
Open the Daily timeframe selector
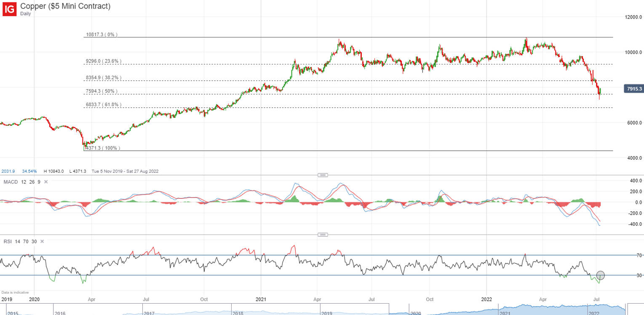click(x=26, y=14)
